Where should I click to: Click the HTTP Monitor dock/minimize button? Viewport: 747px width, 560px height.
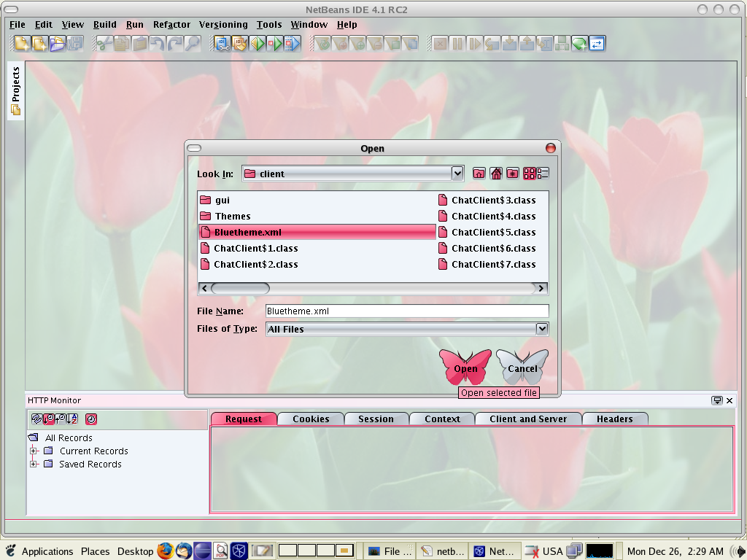click(x=716, y=400)
